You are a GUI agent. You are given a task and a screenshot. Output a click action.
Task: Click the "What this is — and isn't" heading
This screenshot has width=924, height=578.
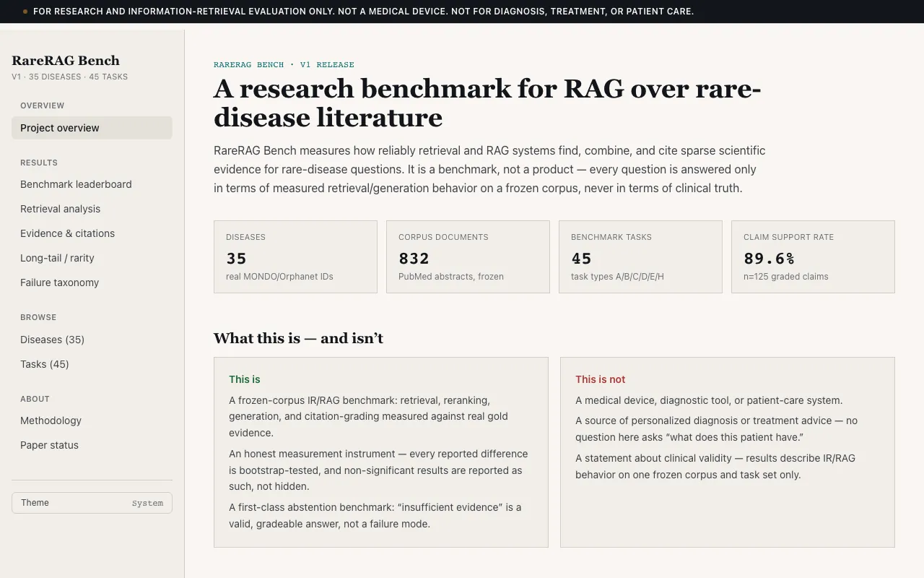(298, 338)
